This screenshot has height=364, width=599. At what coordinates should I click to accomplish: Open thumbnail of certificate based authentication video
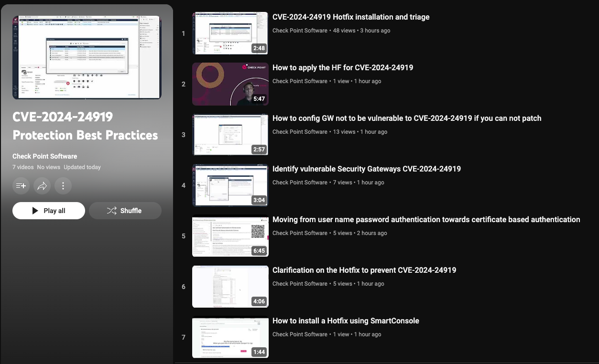click(x=230, y=236)
